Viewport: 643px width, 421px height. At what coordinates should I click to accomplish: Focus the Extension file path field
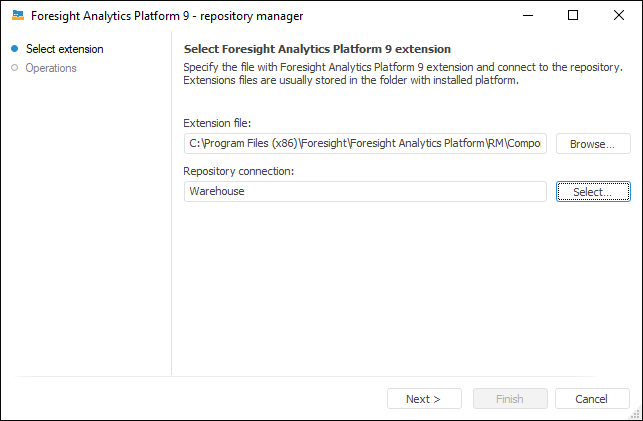[x=365, y=144]
